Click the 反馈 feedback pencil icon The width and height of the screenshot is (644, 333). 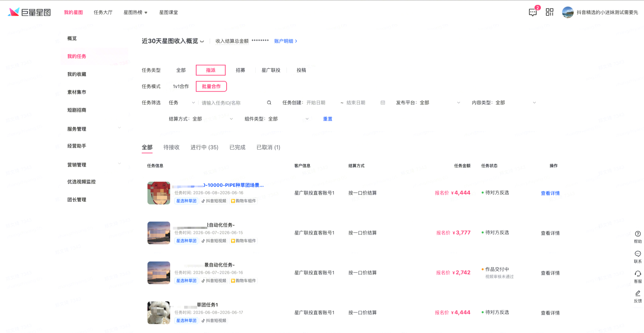[638, 296]
